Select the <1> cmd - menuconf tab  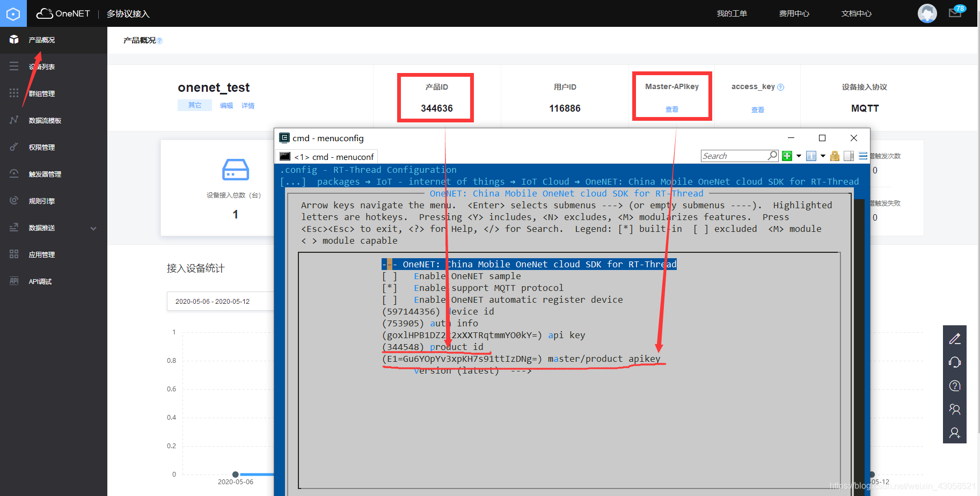pos(327,157)
